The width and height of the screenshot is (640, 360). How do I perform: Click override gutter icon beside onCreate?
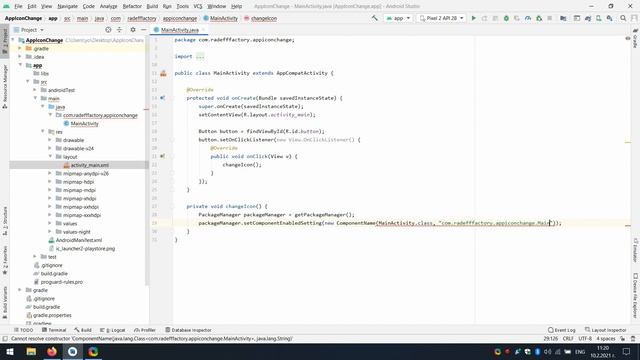162,98
